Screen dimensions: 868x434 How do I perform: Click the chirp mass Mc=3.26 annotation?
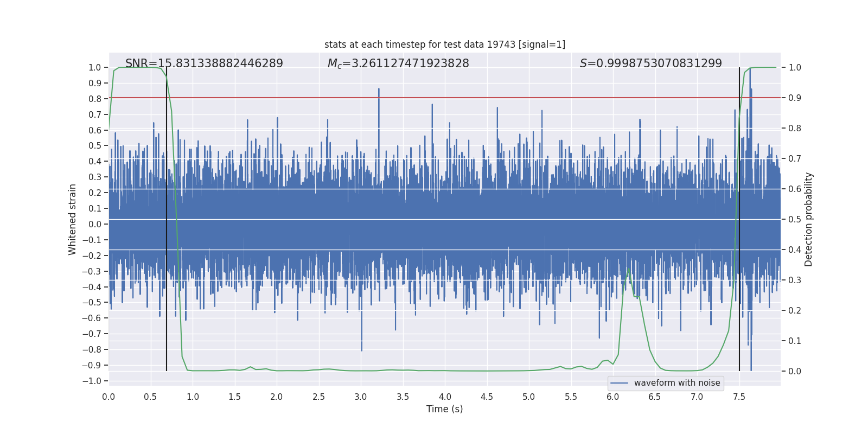[398, 63]
